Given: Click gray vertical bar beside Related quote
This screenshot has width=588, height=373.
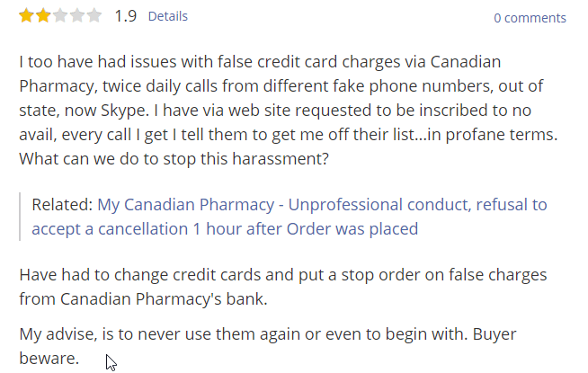Looking at the screenshot, I should (20, 217).
